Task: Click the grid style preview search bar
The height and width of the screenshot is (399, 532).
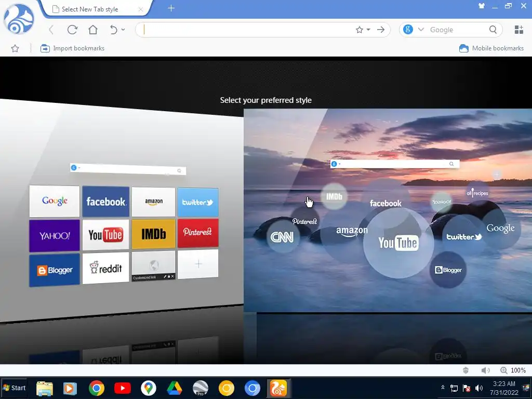Action: 128,169
